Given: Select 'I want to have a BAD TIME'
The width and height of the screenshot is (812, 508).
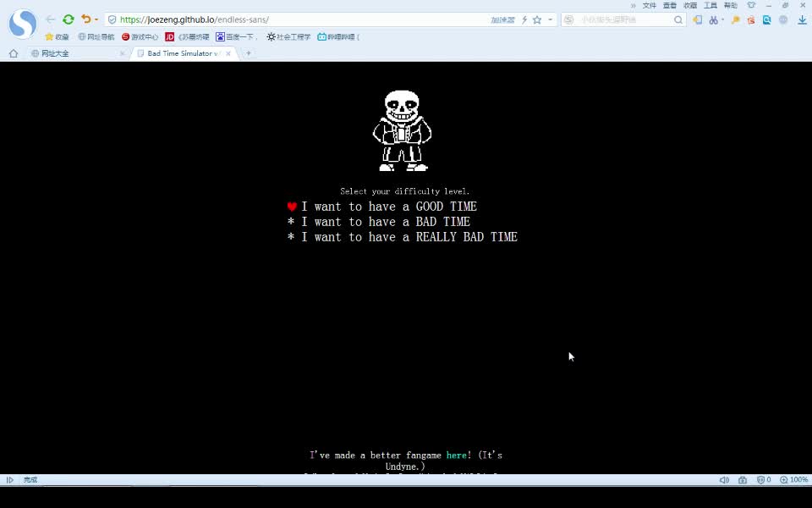Looking at the screenshot, I should coord(386,222).
